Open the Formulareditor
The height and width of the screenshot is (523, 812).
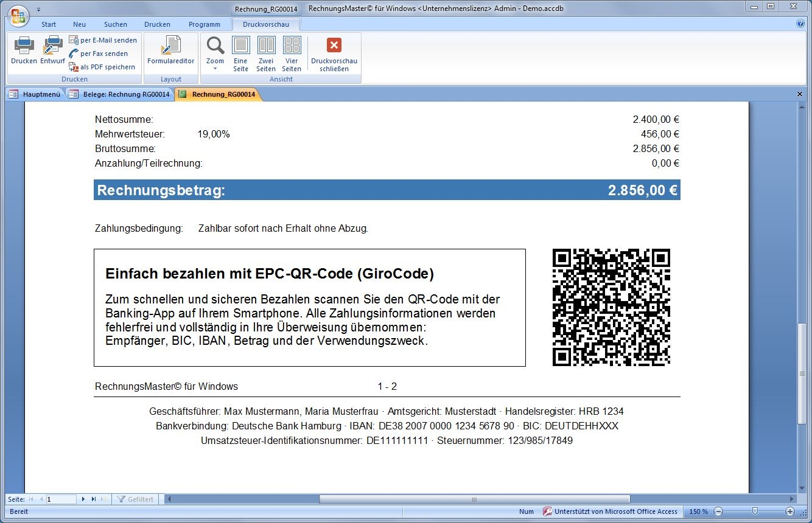(x=171, y=50)
